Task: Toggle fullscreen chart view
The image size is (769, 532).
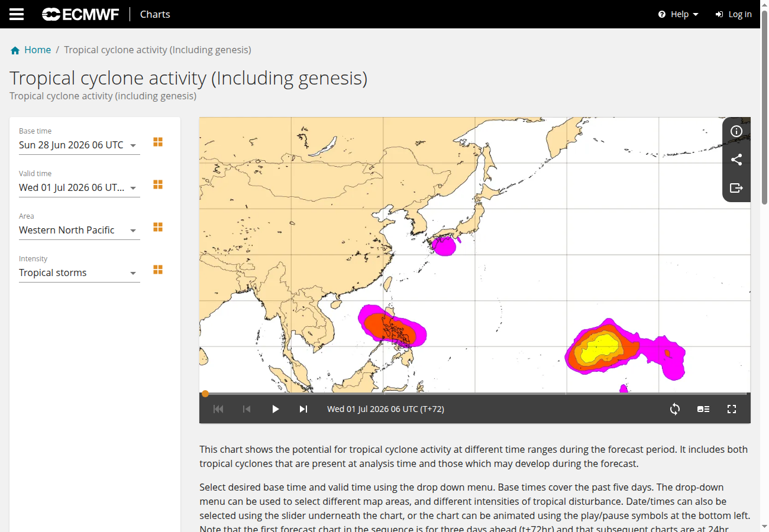Action: (732, 409)
